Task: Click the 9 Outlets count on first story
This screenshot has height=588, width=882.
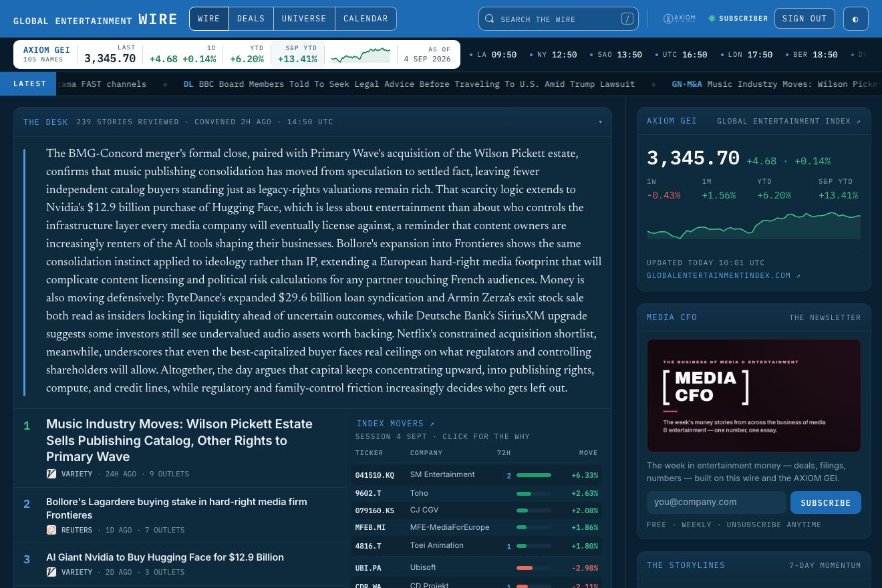Action: pos(169,474)
